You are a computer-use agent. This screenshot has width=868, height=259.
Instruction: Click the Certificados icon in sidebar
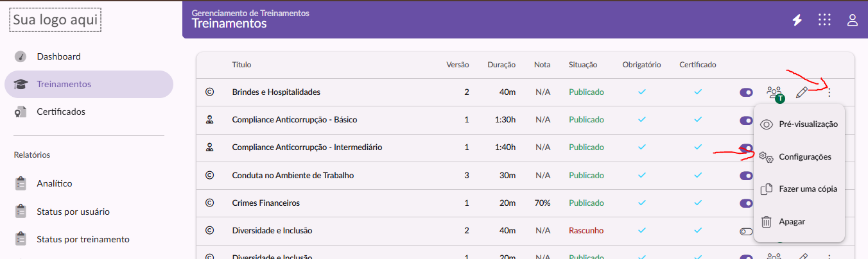click(21, 112)
